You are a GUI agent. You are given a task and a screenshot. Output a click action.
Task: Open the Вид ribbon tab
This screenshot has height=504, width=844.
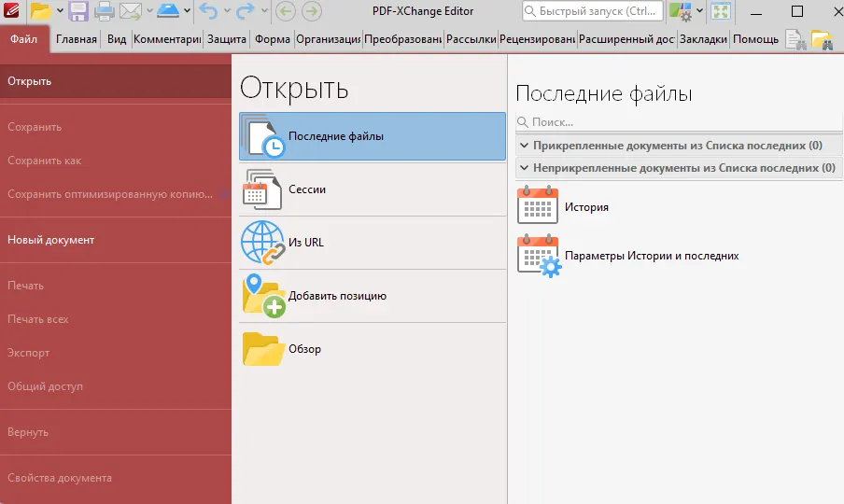pos(117,39)
